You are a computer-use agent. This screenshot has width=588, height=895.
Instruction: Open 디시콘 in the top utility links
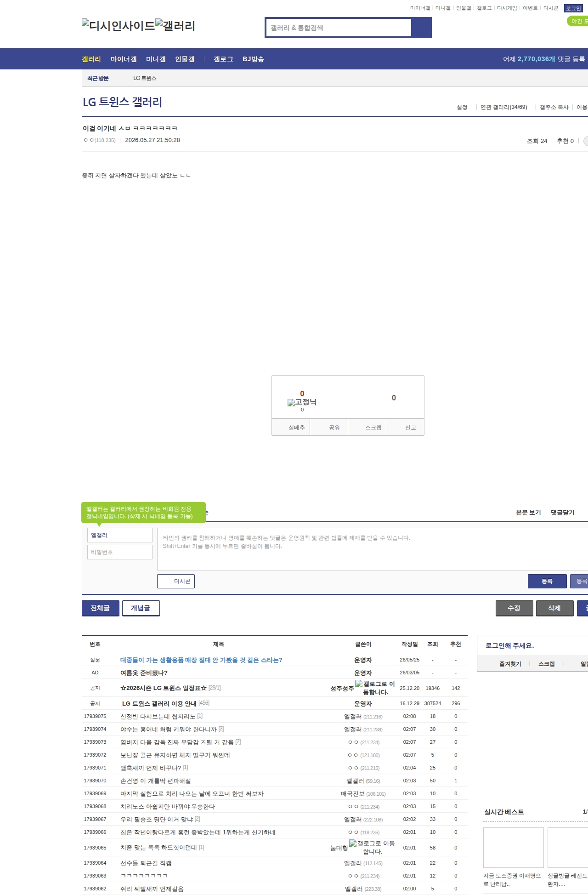click(x=551, y=8)
